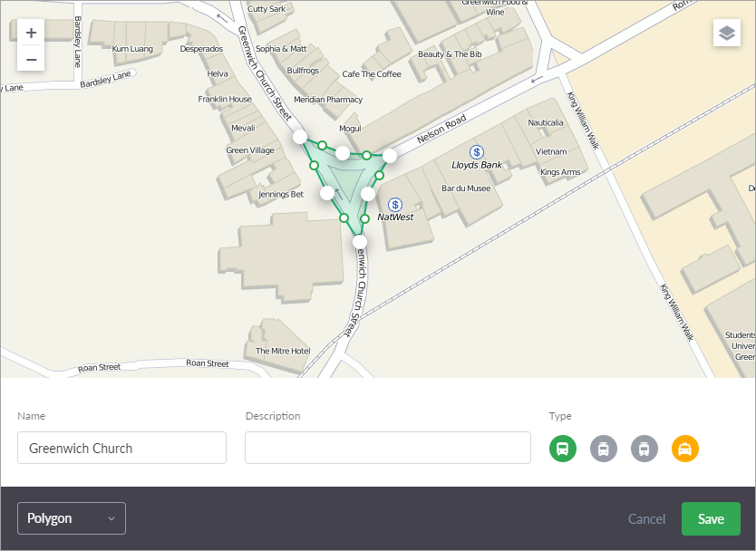Open the map layers switcher
The width and height of the screenshot is (756, 551).
726,33
